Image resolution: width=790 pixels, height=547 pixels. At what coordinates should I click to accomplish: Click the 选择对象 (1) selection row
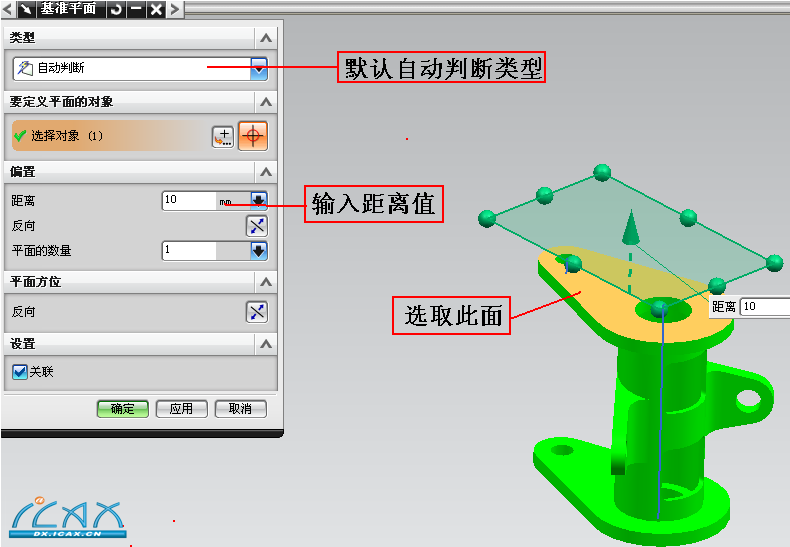pyautogui.click(x=108, y=135)
